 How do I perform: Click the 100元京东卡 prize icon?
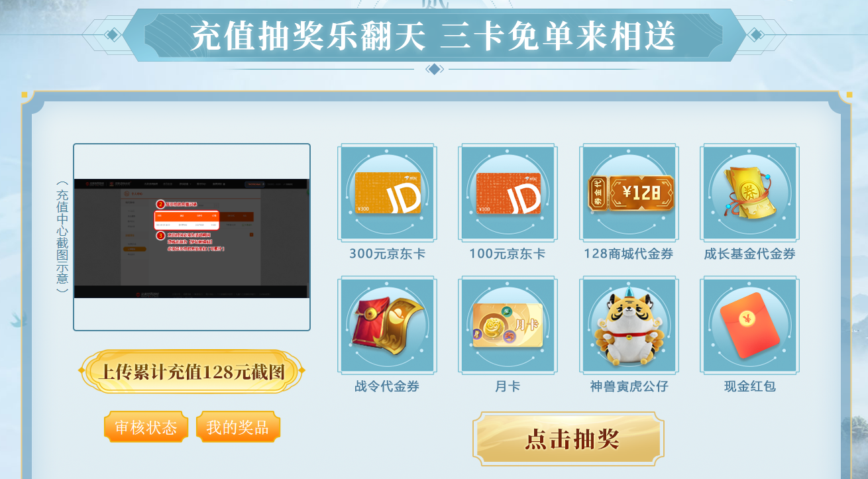tap(508, 193)
